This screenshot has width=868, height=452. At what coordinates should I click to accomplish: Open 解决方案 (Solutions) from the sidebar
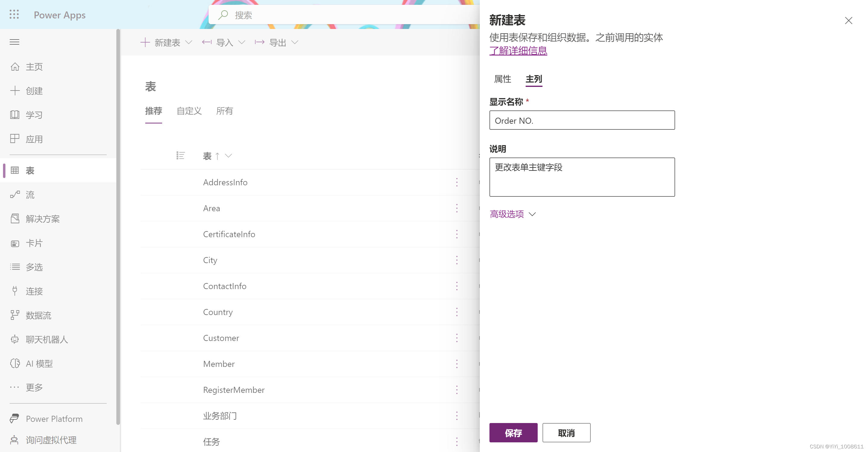tap(43, 218)
